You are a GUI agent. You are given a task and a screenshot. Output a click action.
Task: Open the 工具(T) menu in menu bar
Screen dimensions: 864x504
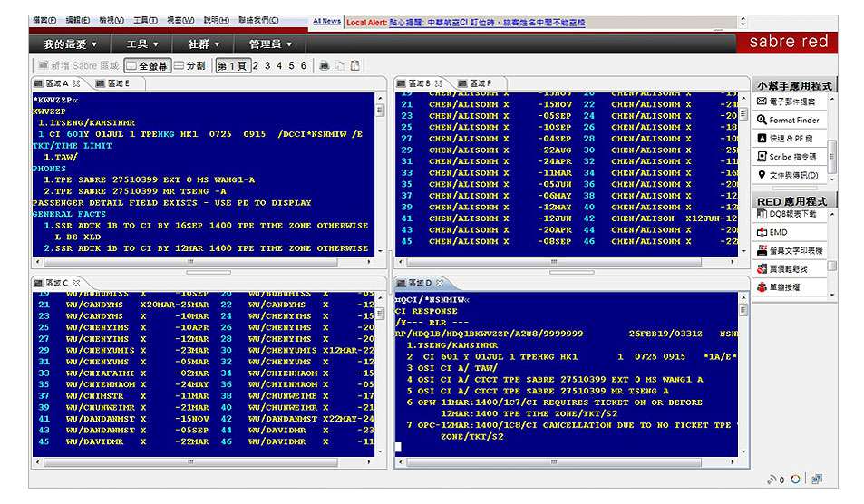pos(145,20)
